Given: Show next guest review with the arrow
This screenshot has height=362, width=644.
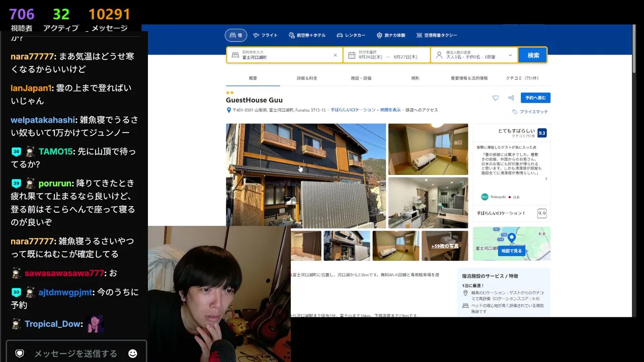Looking at the screenshot, I should click(546, 178).
